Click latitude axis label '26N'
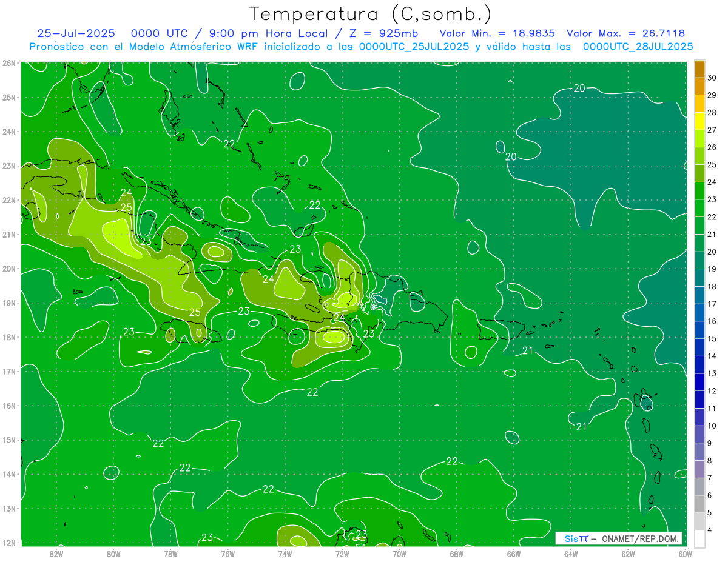The height and width of the screenshot is (562, 728). coord(9,63)
